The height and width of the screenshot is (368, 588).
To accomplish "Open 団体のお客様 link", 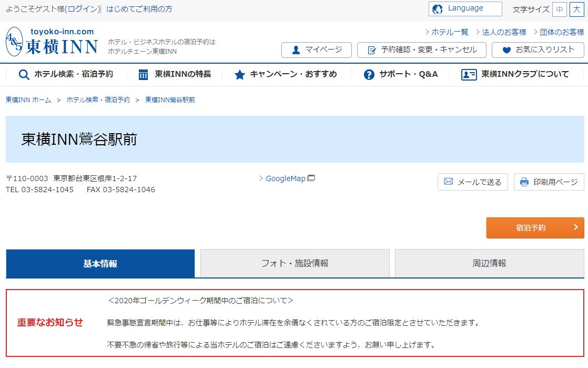I will tap(561, 32).
